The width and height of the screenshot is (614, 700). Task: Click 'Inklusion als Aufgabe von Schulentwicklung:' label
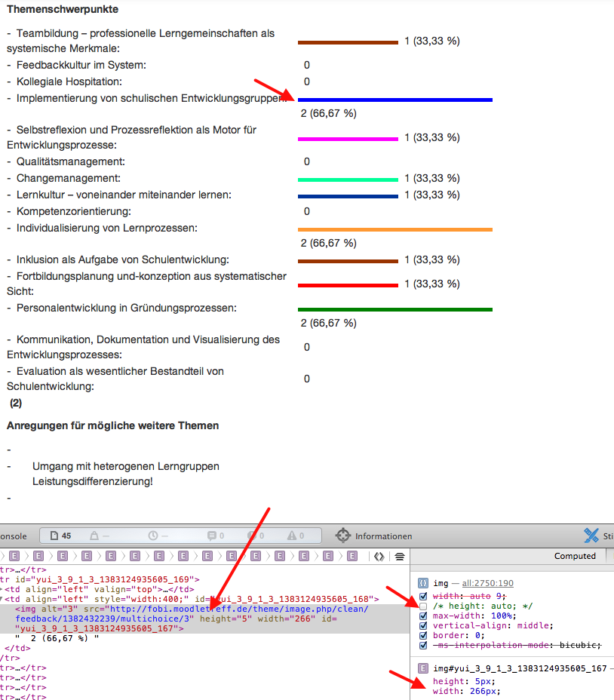coord(123,259)
